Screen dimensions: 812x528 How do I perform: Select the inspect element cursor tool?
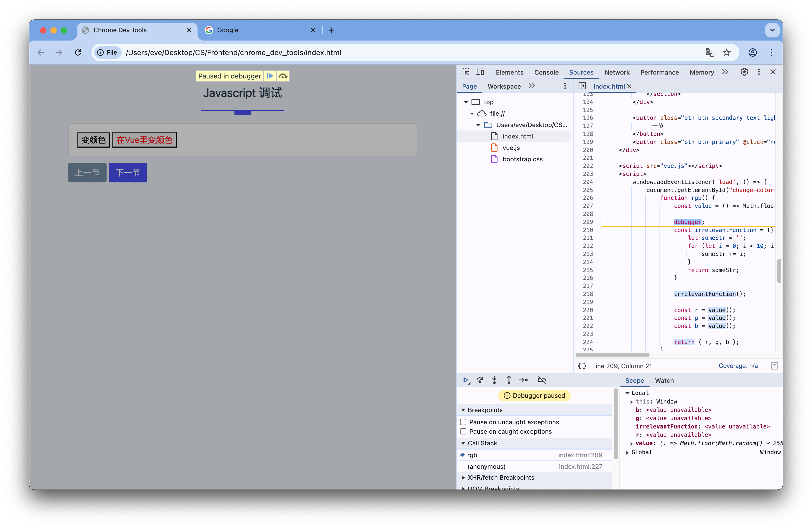point(465,72)
